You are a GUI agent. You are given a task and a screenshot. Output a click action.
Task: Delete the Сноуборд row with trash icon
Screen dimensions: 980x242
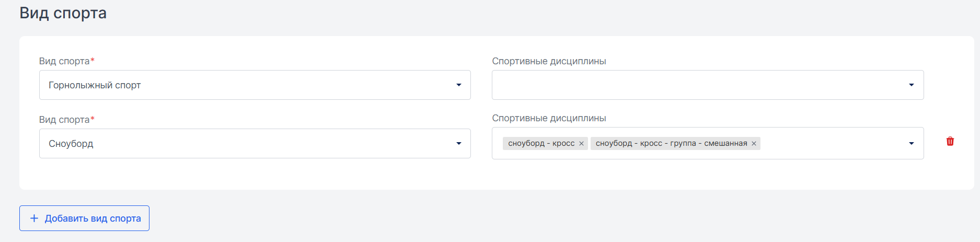click(x=950, y=141)
